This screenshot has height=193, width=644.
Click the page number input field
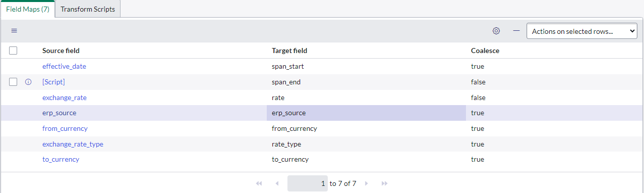[x=308, y=183]
